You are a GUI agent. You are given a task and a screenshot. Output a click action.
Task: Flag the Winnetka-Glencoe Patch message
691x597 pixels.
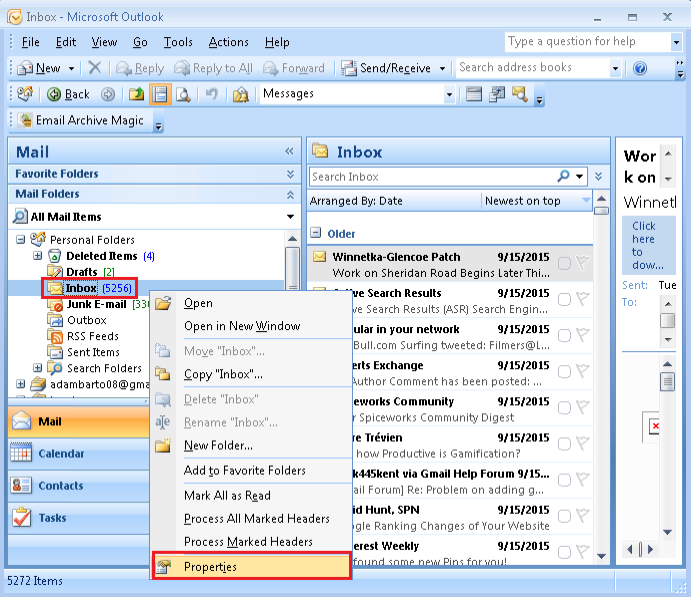click(x=583, y=263)
